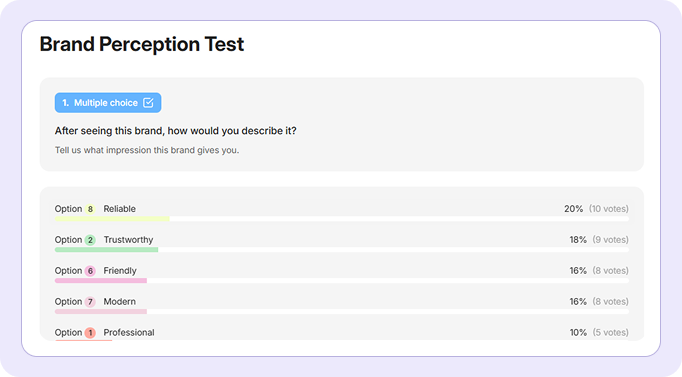The image size is (682, 377).
Task: Click the checkbox icon in Multiple choice badge
Action: [148, 103]
